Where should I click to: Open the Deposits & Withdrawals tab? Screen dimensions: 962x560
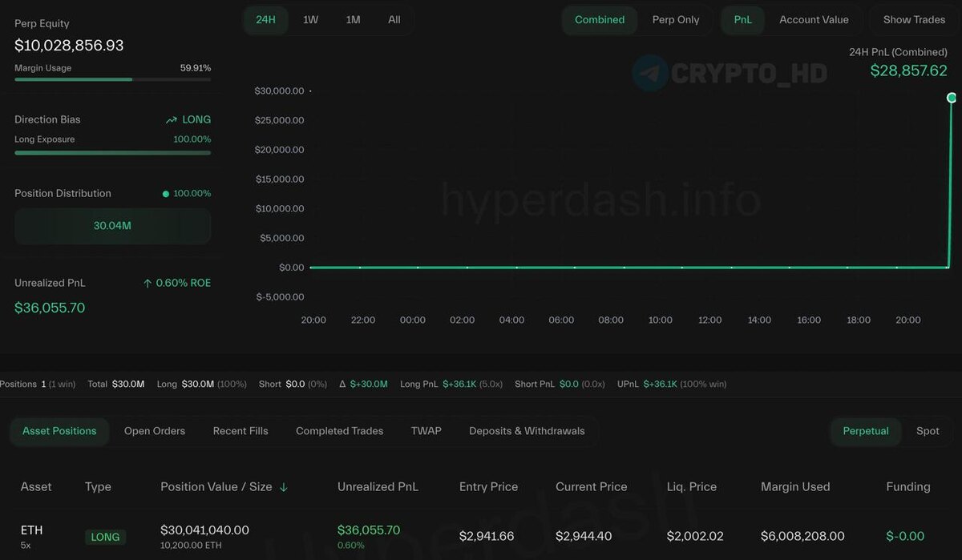point(527,431)
